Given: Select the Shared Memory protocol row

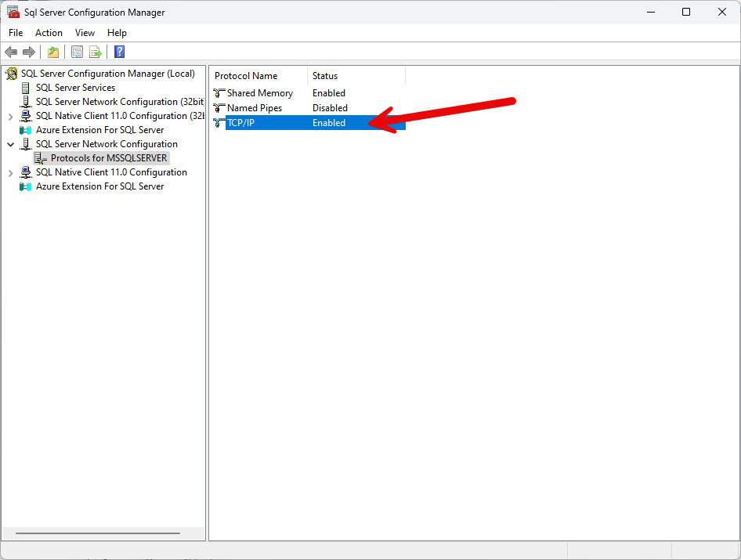Looking at the screenshot, I should coord(259,93).
